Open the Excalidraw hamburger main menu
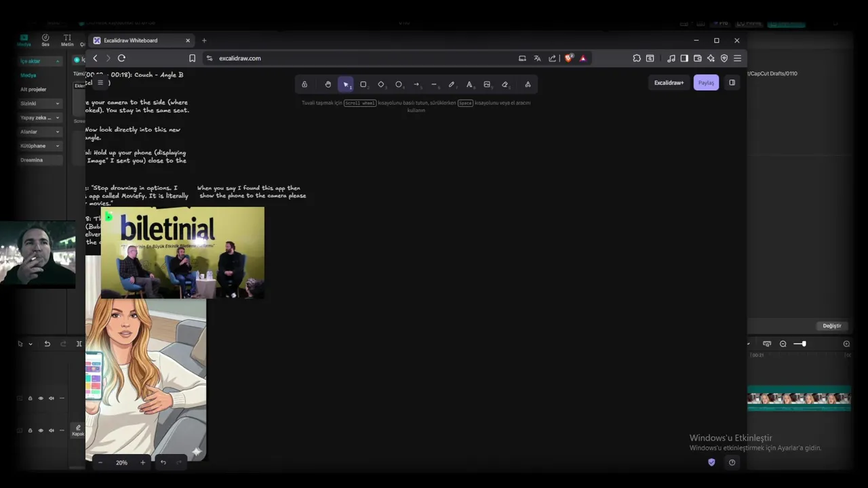The width and height of the screenshot is (868, 488). point(100,83)
